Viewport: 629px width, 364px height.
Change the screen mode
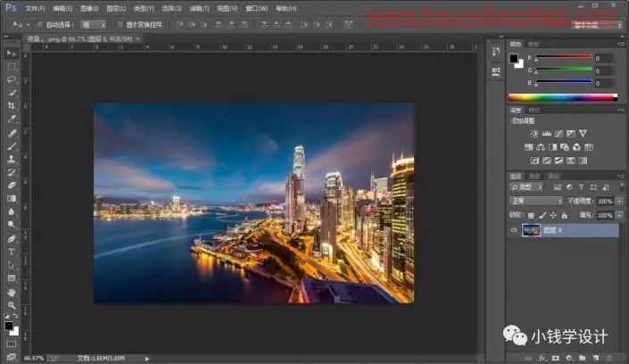click(x=12, y=356)
